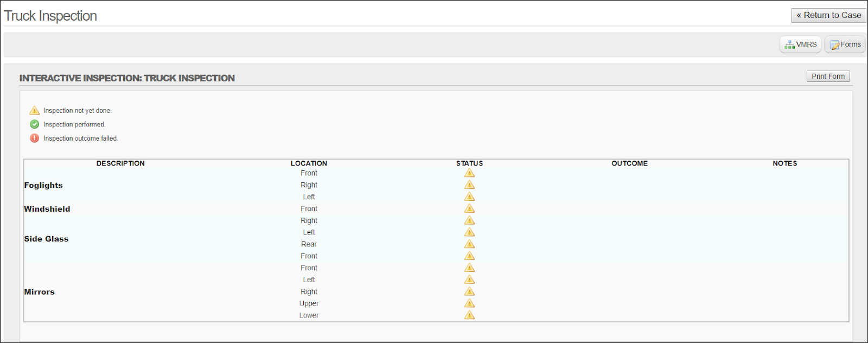Viewport: 868px width, 343px height.
Task: Click the NOTES column header
Action: pyautogui.click(x=784, y=163)
